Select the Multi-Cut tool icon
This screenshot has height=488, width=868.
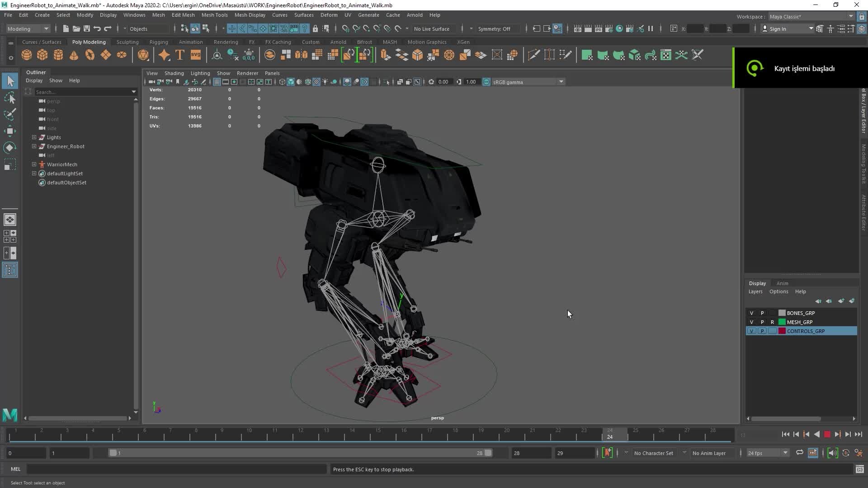[534, 55]
